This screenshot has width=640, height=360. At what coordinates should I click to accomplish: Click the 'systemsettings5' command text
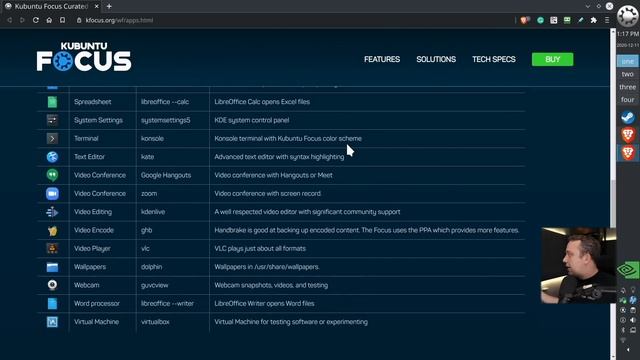tap(165, 120)
